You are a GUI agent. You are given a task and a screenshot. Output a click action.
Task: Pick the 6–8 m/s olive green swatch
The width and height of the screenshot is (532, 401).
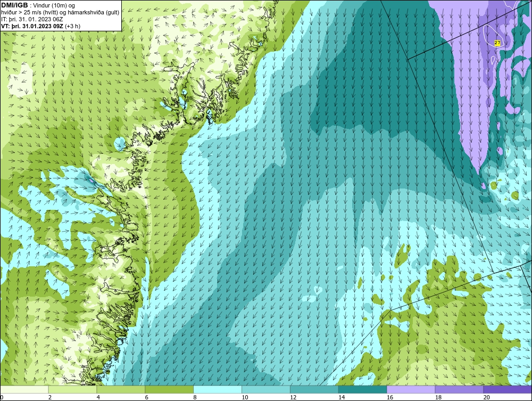click(x=169, y=389)
